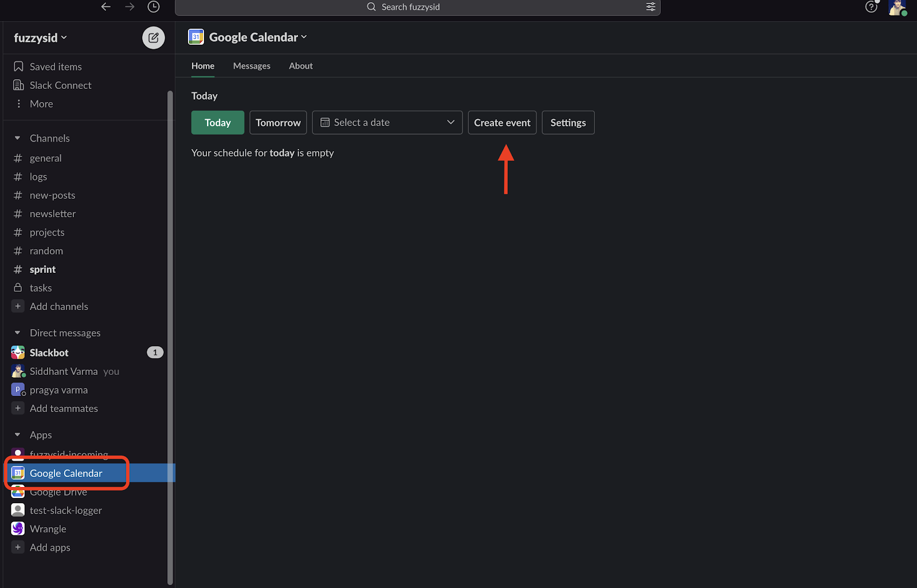917x588 pixels.
Task: Click the Create event button
Action: (x=502, y=123)
